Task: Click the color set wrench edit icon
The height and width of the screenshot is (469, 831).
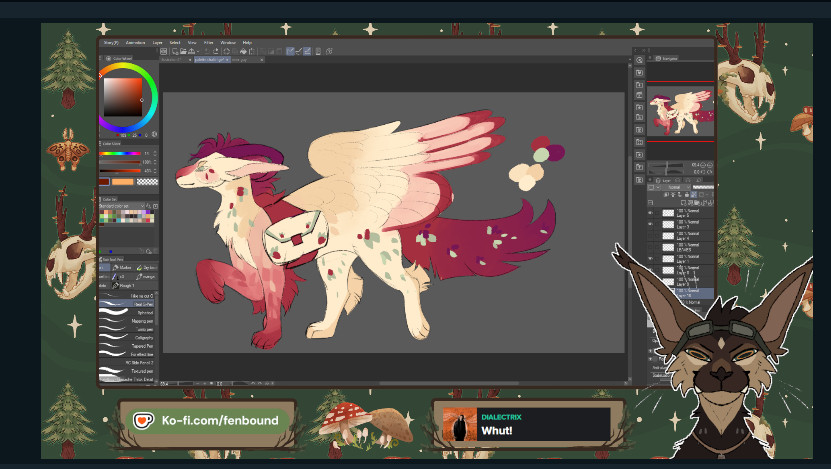Action: [x=148, y=206]
